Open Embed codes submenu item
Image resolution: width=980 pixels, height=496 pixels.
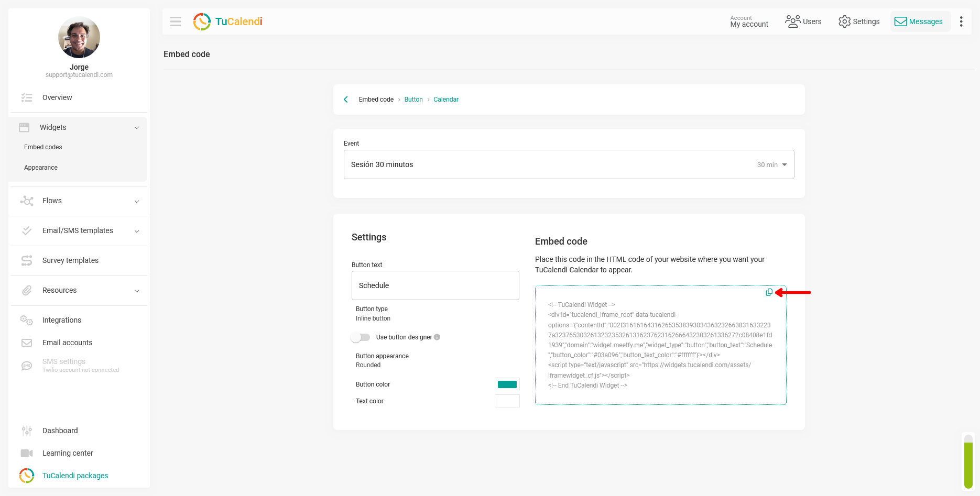pos(43,147)
